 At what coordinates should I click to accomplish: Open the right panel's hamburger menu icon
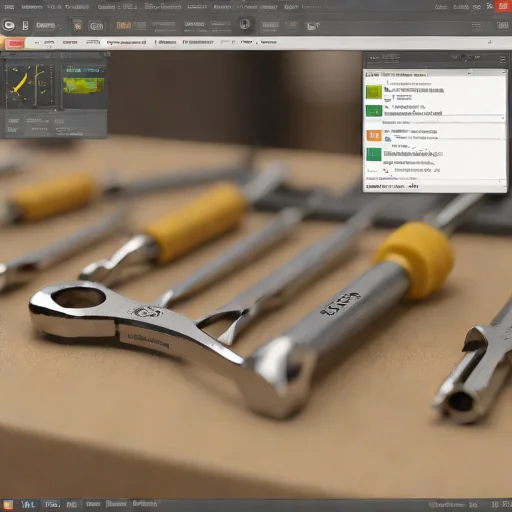(x=502, y=59)
